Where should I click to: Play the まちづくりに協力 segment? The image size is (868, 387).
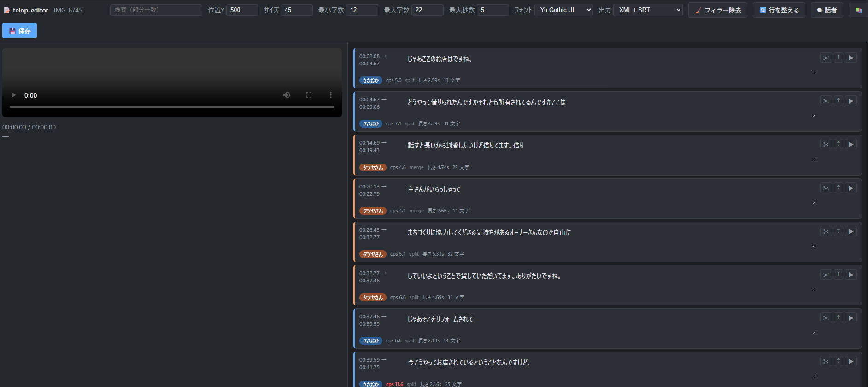[x=851, y=231]
